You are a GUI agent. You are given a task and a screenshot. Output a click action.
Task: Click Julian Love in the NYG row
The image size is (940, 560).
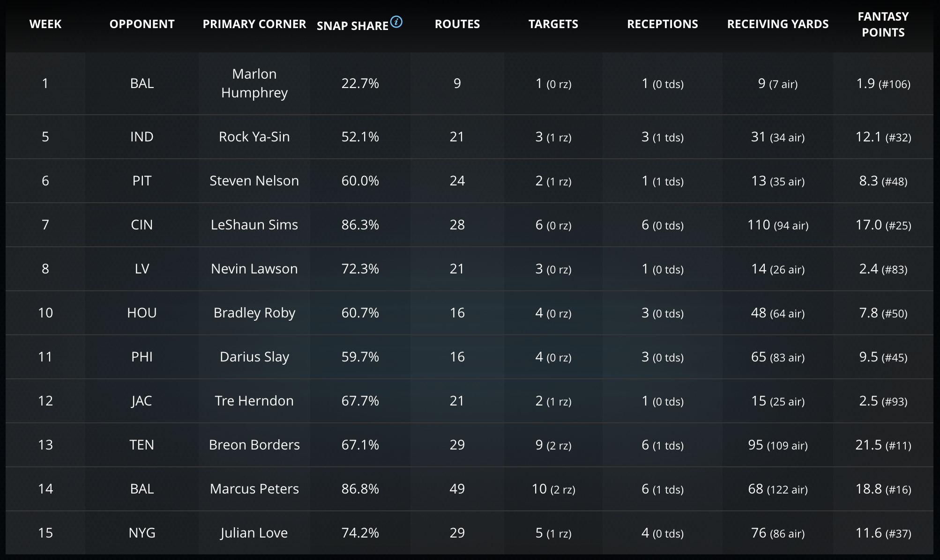point(254,533)
